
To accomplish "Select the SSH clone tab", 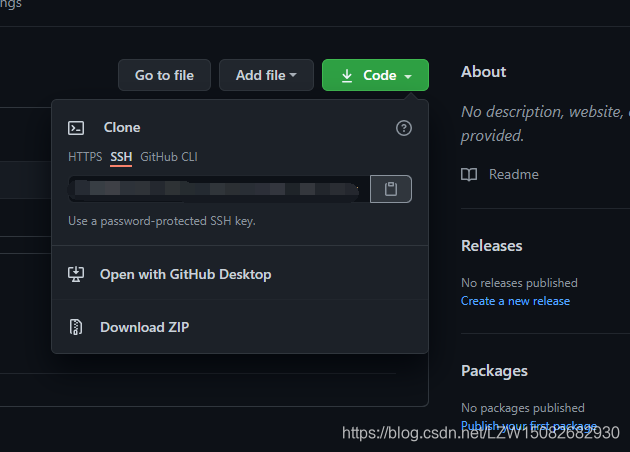I will click(121, 157).
